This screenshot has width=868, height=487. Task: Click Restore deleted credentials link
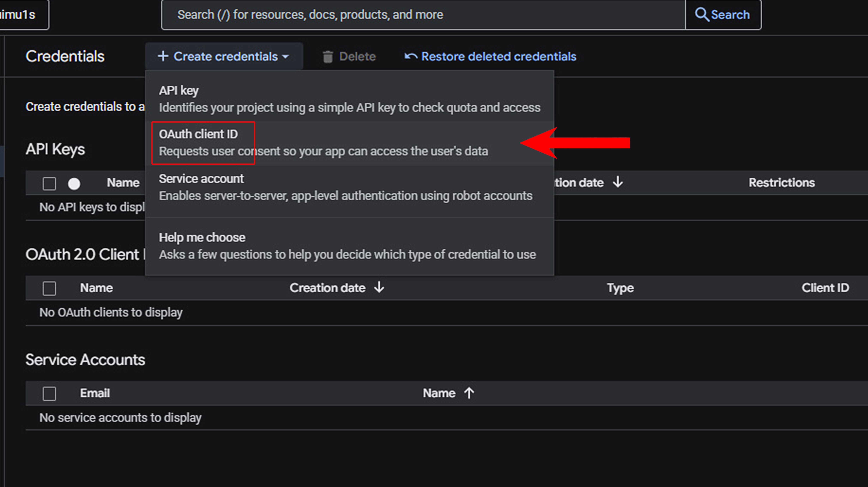click(498, 56)
